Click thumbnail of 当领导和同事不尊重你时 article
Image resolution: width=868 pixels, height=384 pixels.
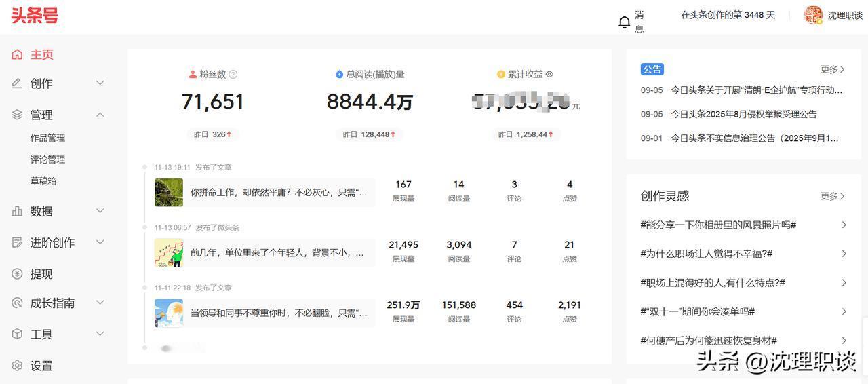pos(169,313)
